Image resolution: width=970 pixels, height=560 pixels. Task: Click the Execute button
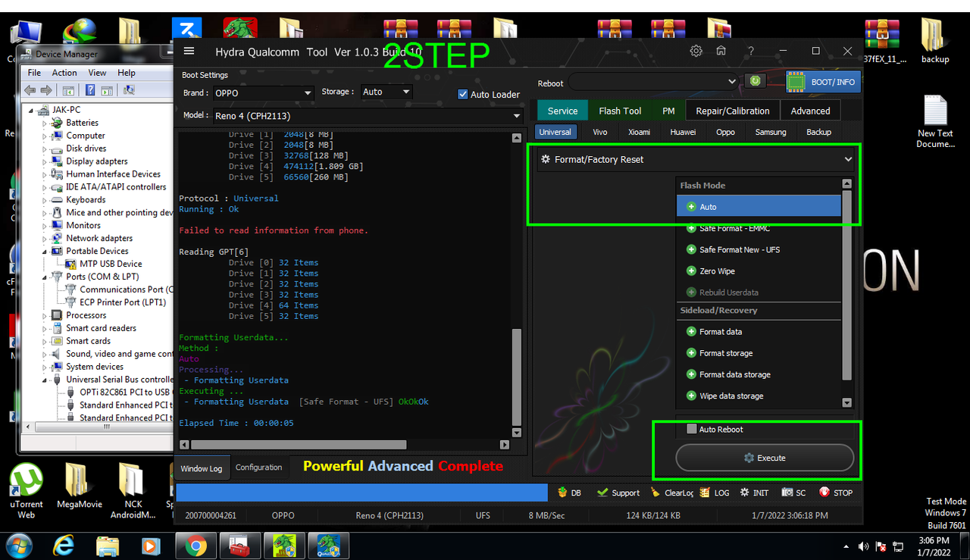point(765,458)
